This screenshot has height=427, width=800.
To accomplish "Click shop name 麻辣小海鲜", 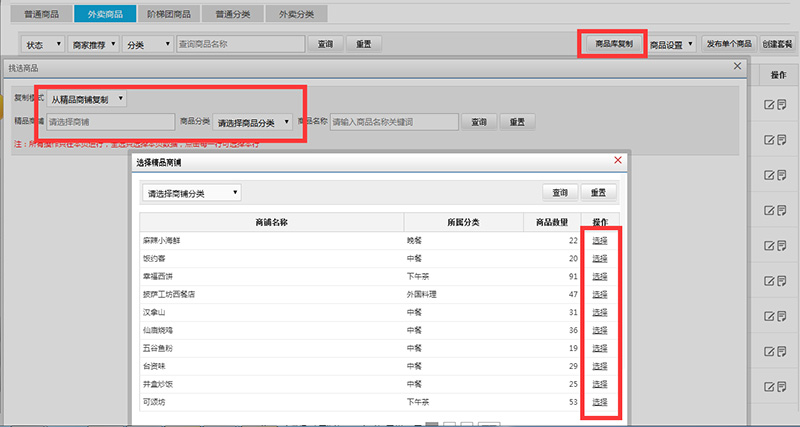I will (x=162, y=241).
